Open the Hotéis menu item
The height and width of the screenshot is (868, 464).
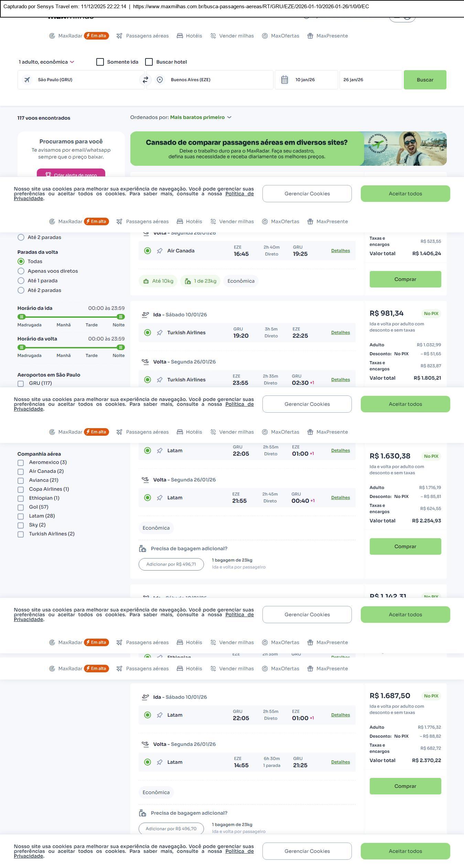[x=190, y=36]
